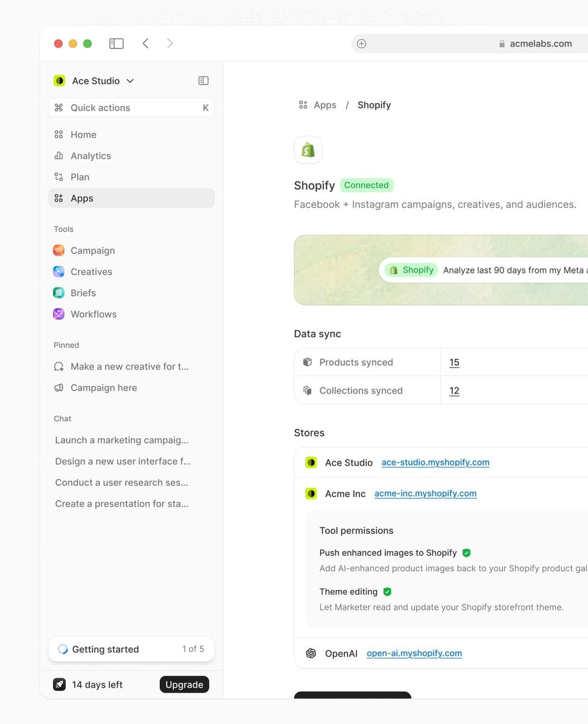Click the chat-plus icon beside Make a new creative
The width and height of the screenshot is (588, 724).
[x=58, y=366]
